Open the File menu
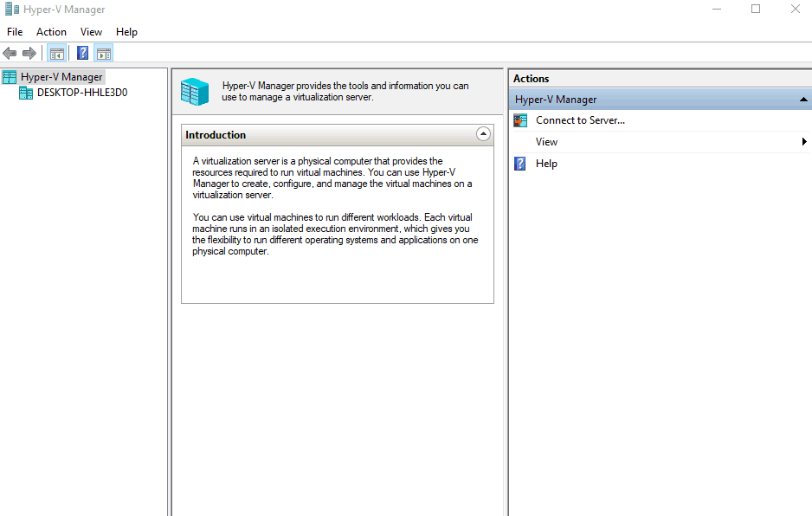Viewport: 812px width, 516px height. pos(15,32)
